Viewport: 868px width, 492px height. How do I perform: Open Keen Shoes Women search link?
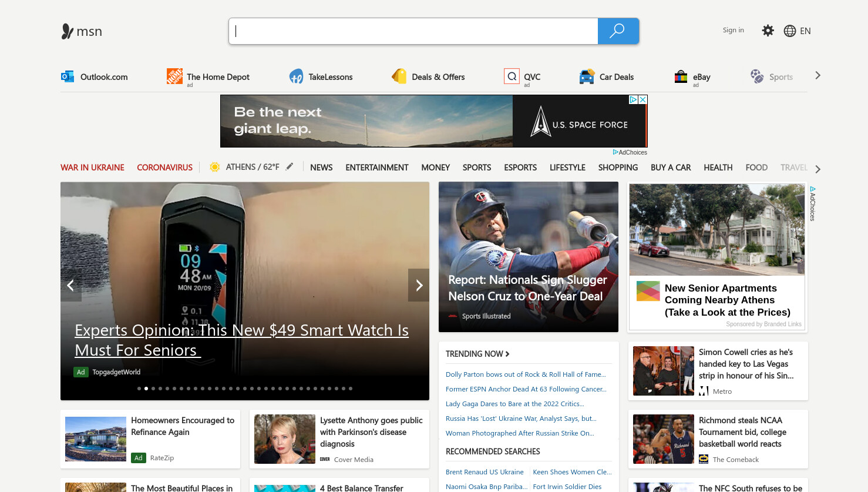[x=572, y=472]
